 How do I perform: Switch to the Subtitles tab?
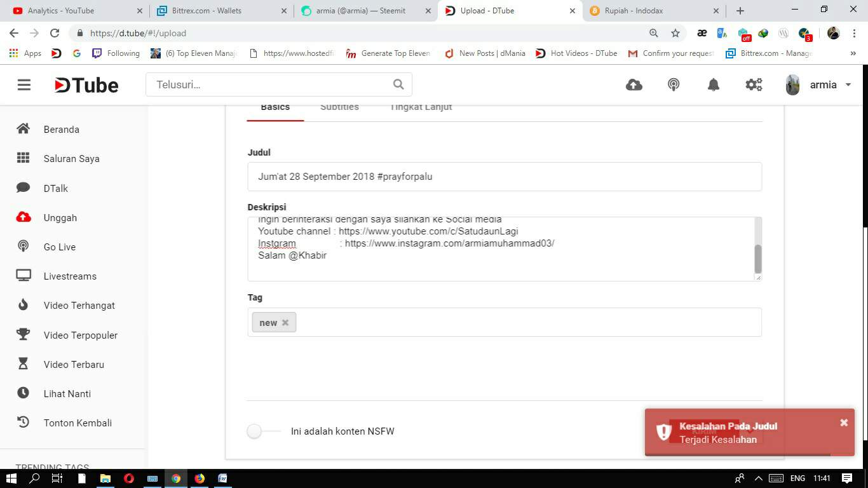[x=339, y=107]
